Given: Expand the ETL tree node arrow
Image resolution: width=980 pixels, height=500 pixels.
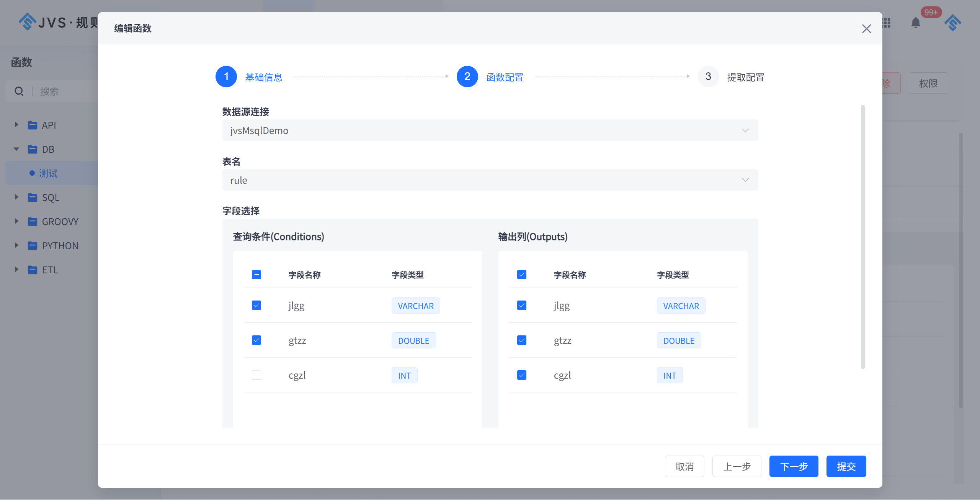Looking at the screenshot, I should 16,270.
